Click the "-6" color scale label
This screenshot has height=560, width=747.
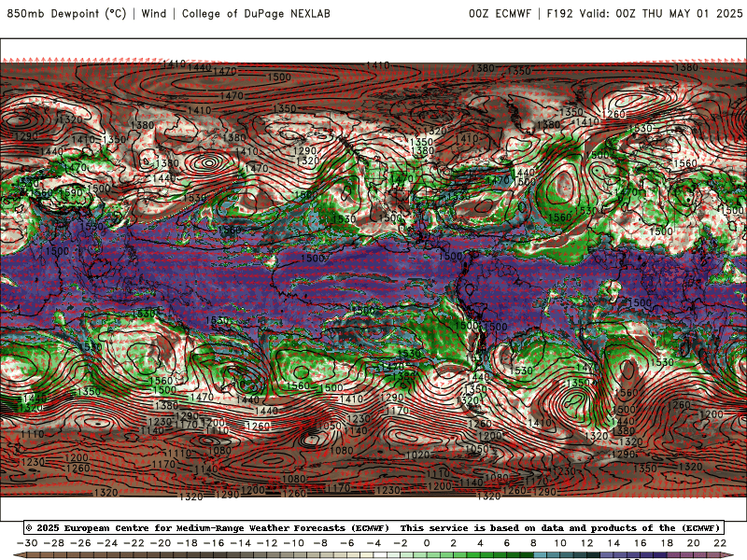(x=347, y=543)
